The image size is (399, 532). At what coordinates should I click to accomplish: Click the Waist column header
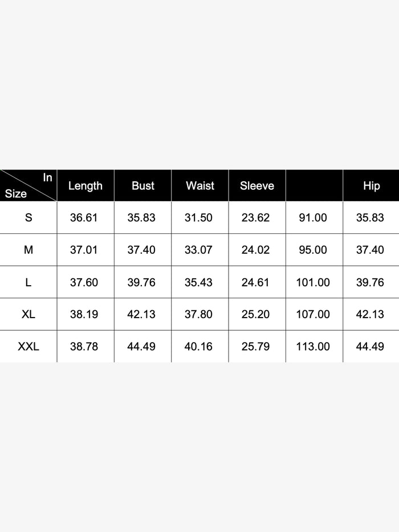[200, 186]
